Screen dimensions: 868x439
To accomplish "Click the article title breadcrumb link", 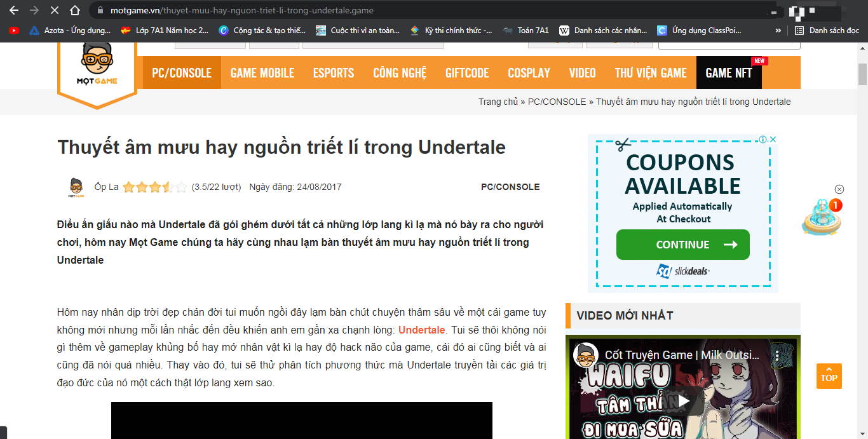I will coord(693,102).
